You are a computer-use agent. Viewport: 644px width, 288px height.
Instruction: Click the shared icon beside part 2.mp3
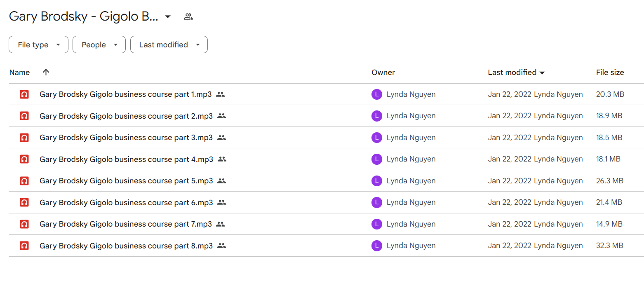(x=222, y=116)
